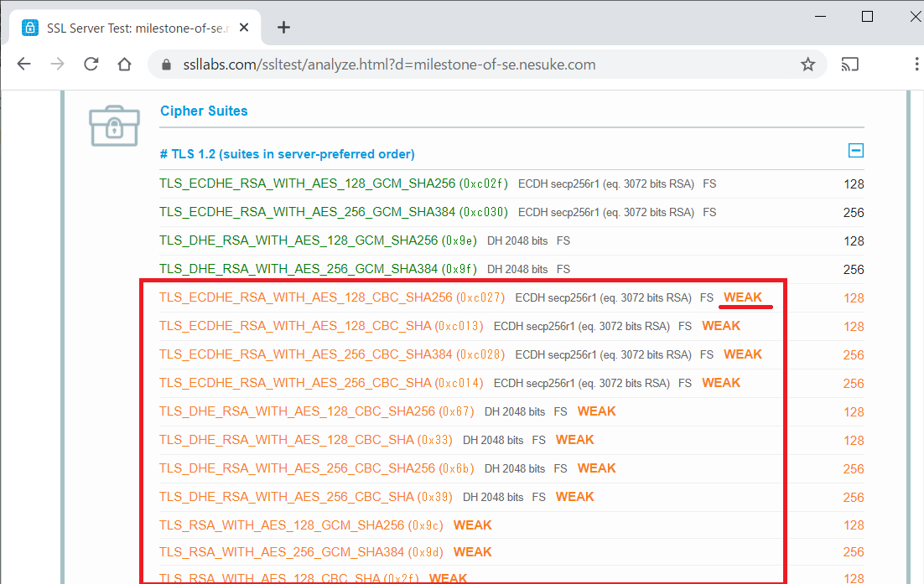
Task: Click the address bar URL field
Action: (470, 65)
